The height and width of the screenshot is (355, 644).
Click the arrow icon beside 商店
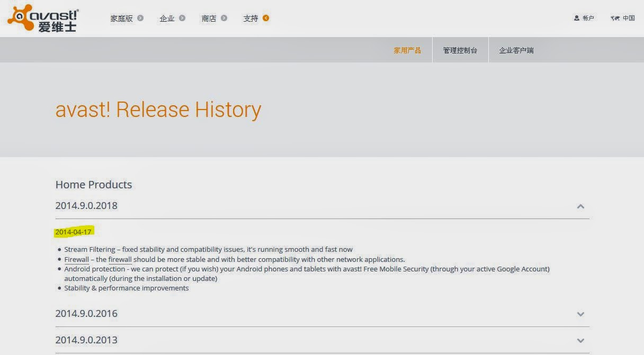(224, 18)
